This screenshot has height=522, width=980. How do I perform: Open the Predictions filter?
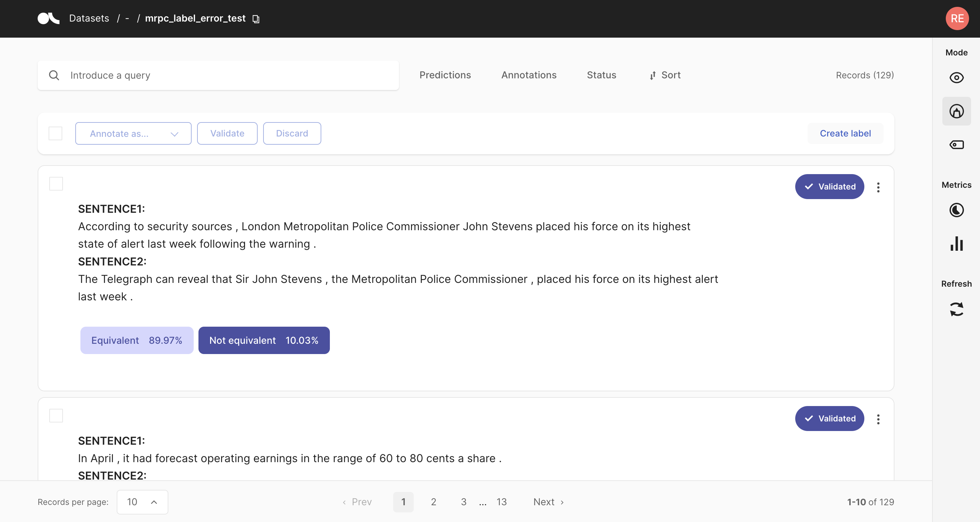tap(445, 75)
